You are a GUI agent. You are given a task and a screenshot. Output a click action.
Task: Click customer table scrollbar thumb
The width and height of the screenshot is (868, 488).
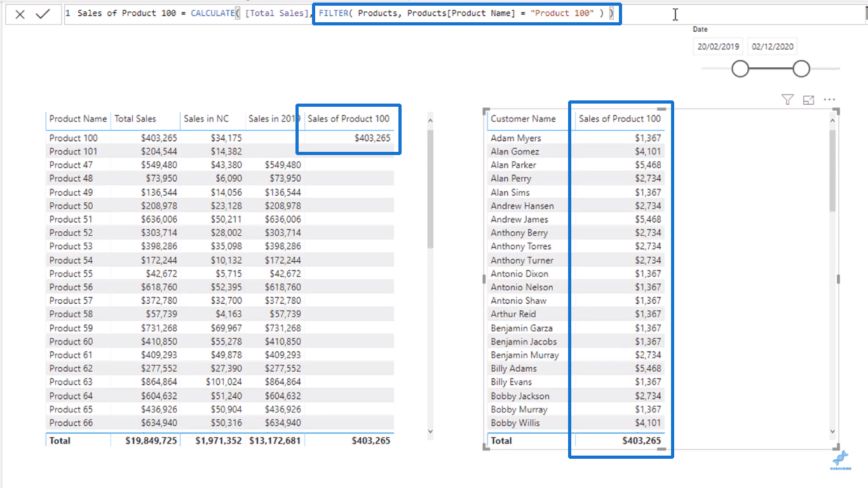(833, 172)
